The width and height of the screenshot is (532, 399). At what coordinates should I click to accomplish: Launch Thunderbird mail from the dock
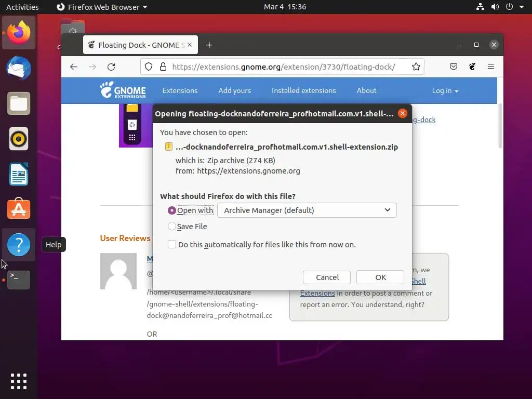tap(19, 68)
